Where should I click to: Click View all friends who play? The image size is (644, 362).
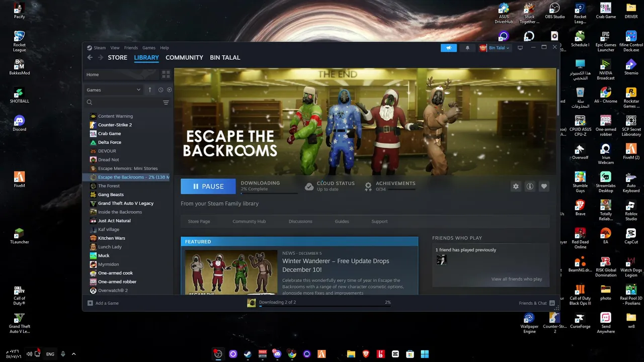click(x=517, y=279)
